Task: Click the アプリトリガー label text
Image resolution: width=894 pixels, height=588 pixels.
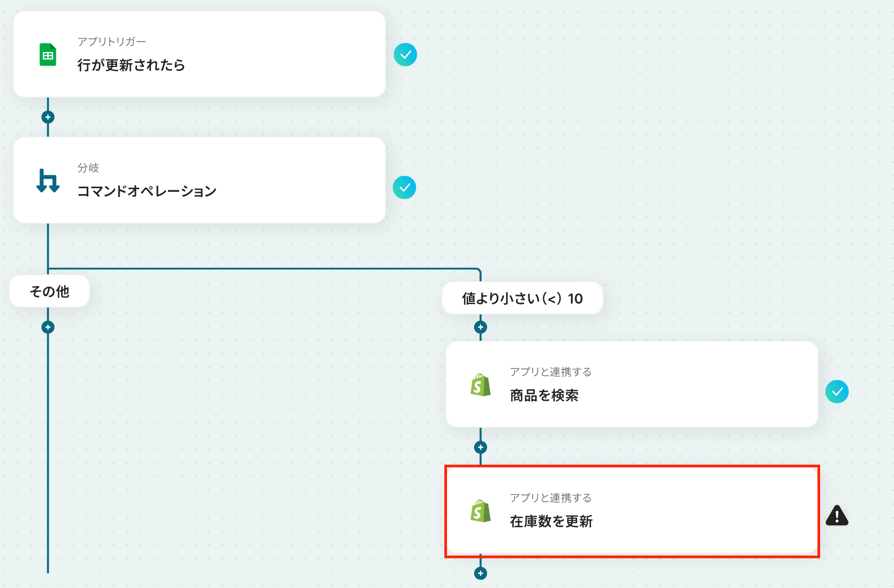Action: [x=112, y=41]
